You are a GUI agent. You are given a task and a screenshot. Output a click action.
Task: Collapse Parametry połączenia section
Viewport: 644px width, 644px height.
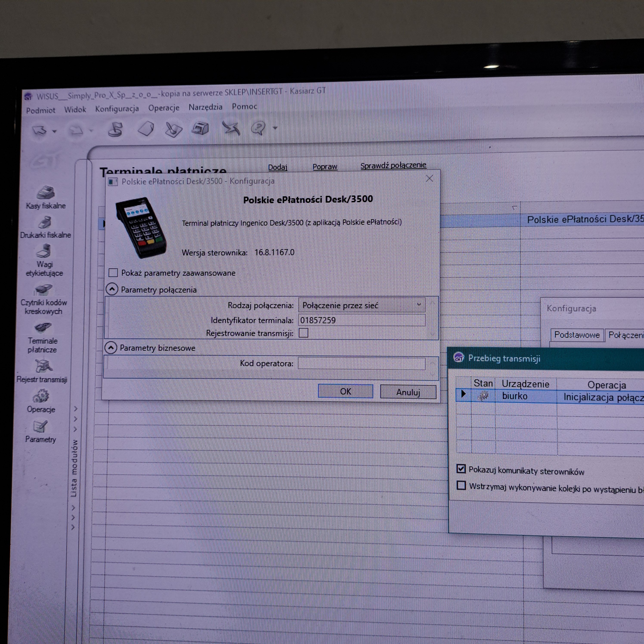click(112, 289)
